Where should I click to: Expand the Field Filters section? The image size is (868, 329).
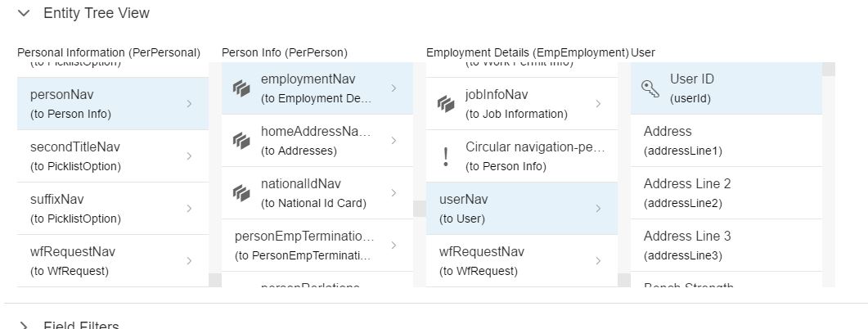coord(24,325)
